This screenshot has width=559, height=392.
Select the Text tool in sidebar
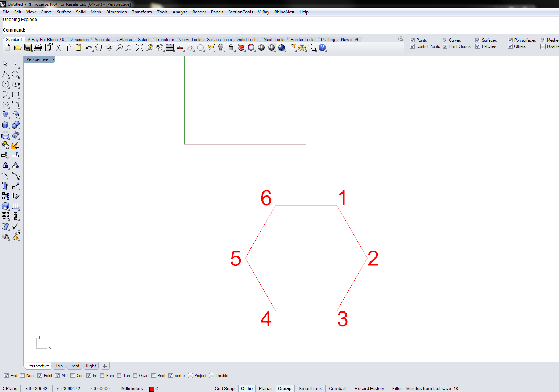coord(5,186)
